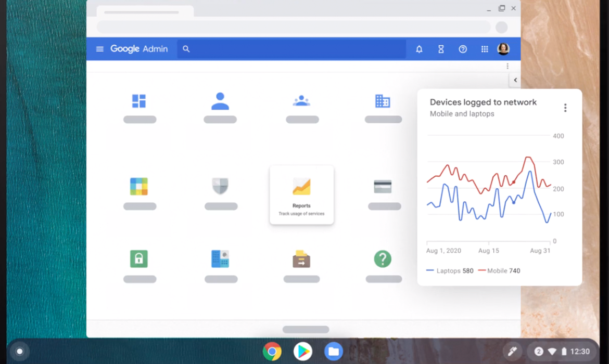
Task: Click the Google Admin logo
Action: click(x=139, y=49)
